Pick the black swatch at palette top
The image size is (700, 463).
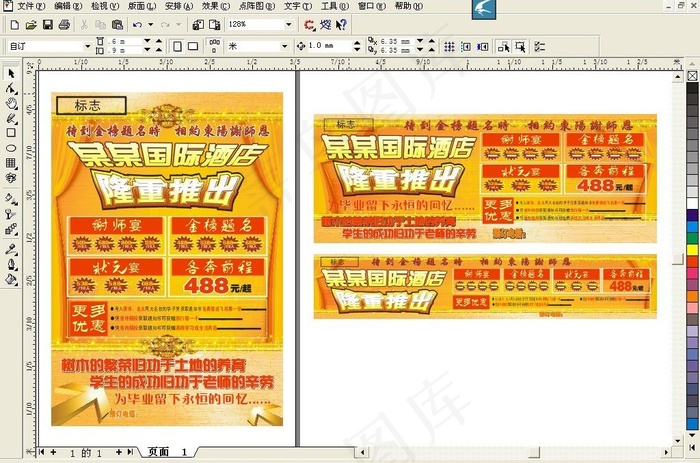click(692, 88)
